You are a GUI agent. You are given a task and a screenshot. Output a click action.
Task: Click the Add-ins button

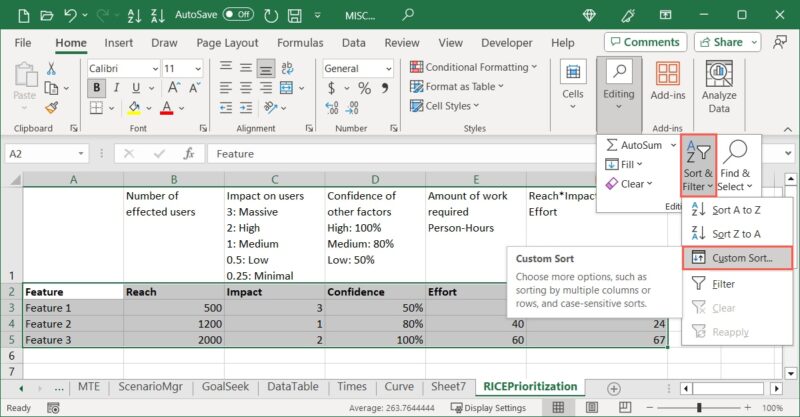(x=668, y=81)
